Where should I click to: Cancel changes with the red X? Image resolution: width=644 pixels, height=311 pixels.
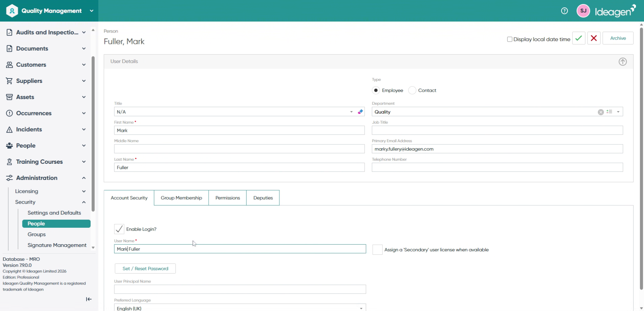tap(594, 38)
